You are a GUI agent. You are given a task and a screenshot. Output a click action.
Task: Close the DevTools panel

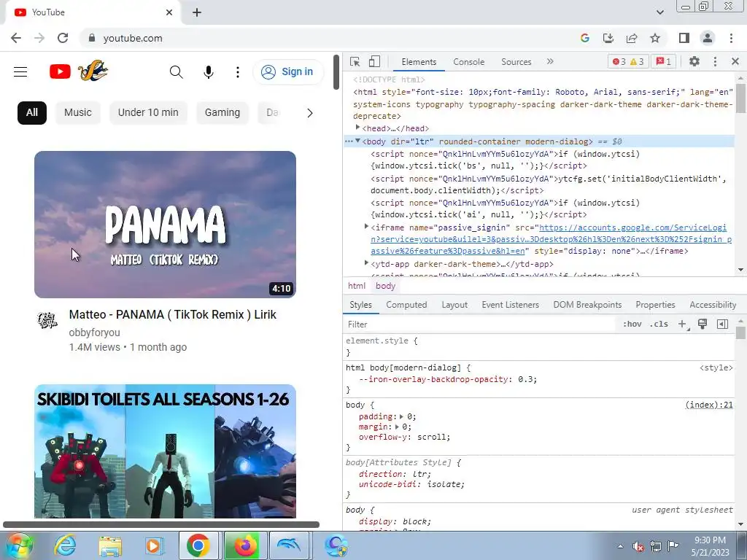tap(735, 61)
